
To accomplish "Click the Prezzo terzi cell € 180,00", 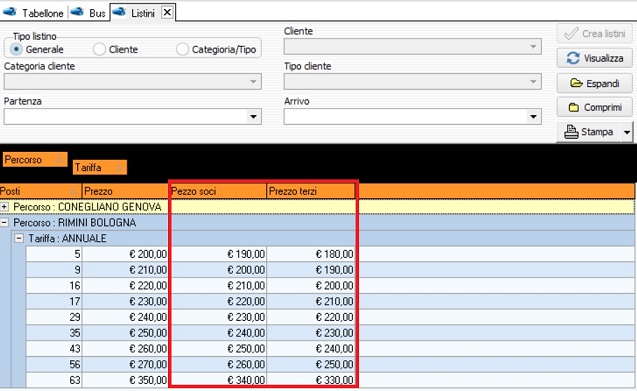I will coord(311,254).
